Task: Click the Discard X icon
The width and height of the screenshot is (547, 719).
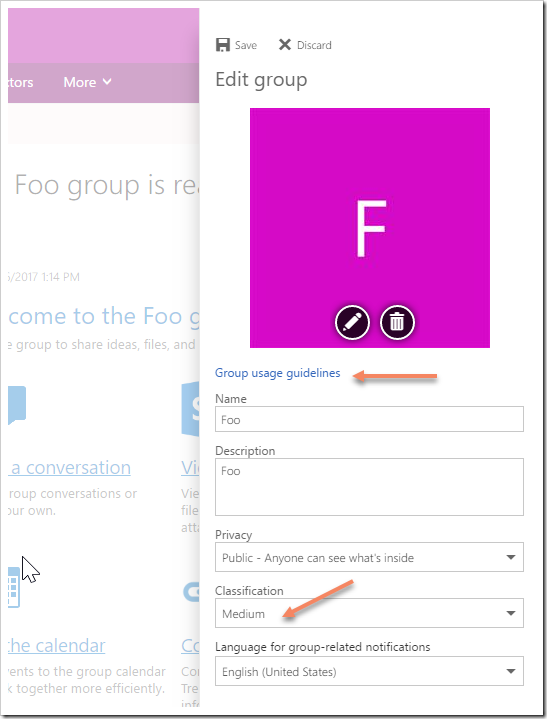Action: pyautogui.click(x=285, y=45)
